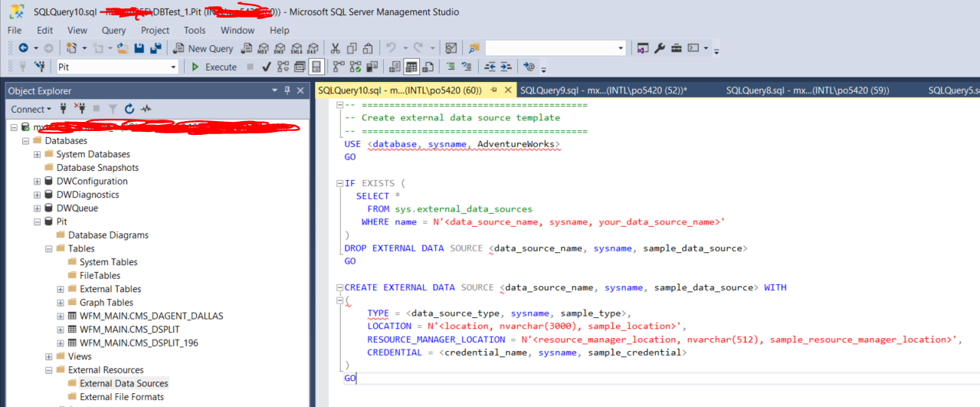Open the Pit database dropdown
The image size is (980, 407).
[x=173, y=67]
